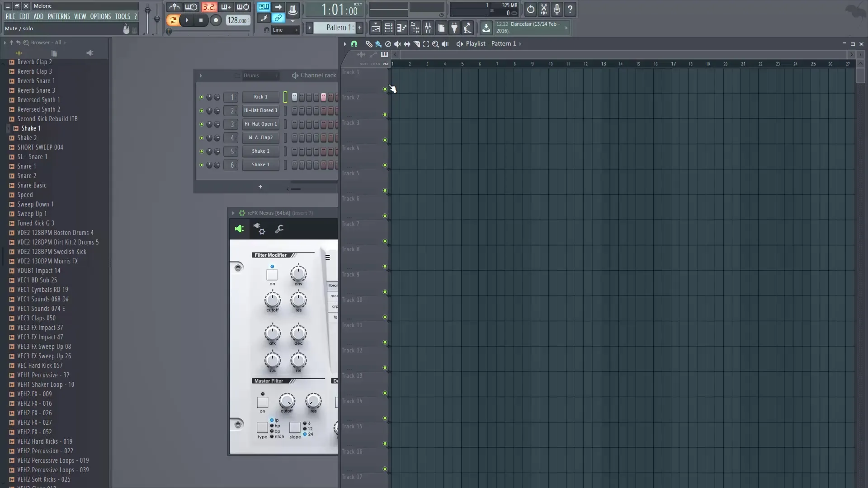Add a new channel with the plus button
The image size is (868, 488).
pyautogui.click(x=260, y=186)
